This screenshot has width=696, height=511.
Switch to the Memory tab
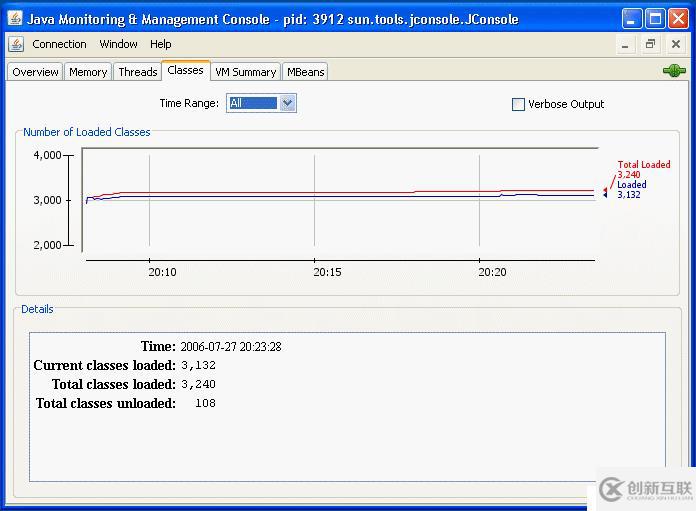[x=88, y=72]
